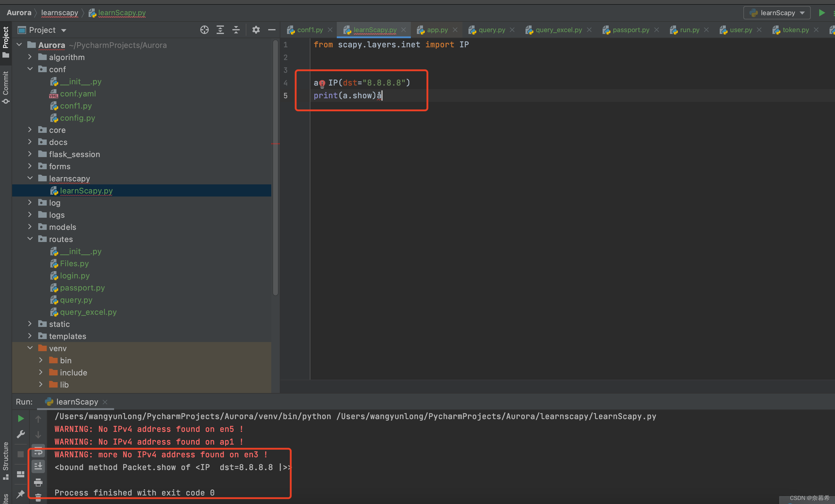Rerun learnScapy with green play in Run panel

click(21, 419)
